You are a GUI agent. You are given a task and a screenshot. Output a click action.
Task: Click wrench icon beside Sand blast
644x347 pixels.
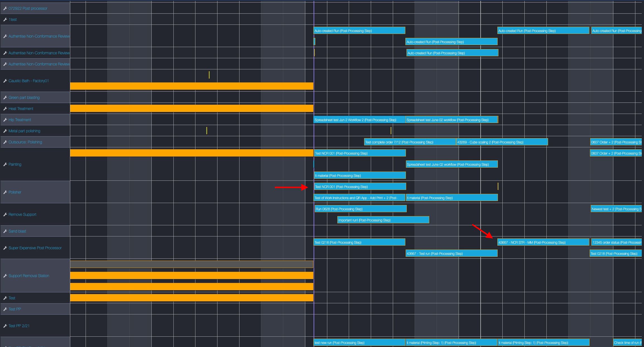(5, 231)
